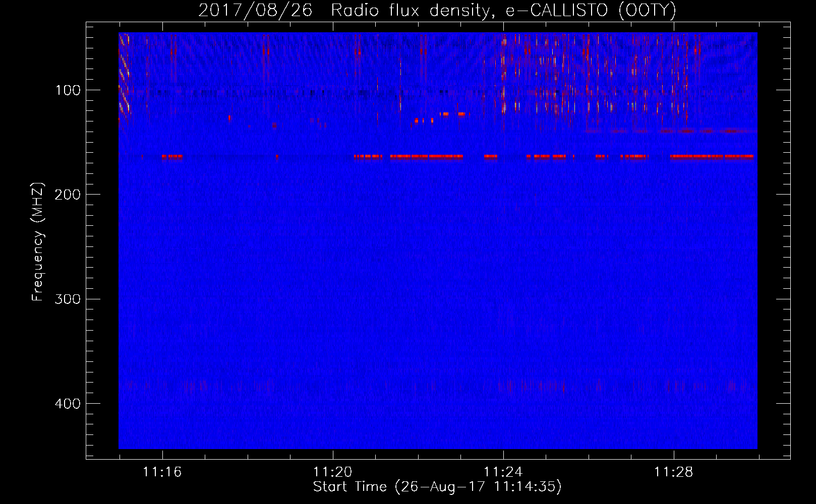
Task: Click the "Frequency (MHZ)" axis label
Action: [x=38, y=241]
